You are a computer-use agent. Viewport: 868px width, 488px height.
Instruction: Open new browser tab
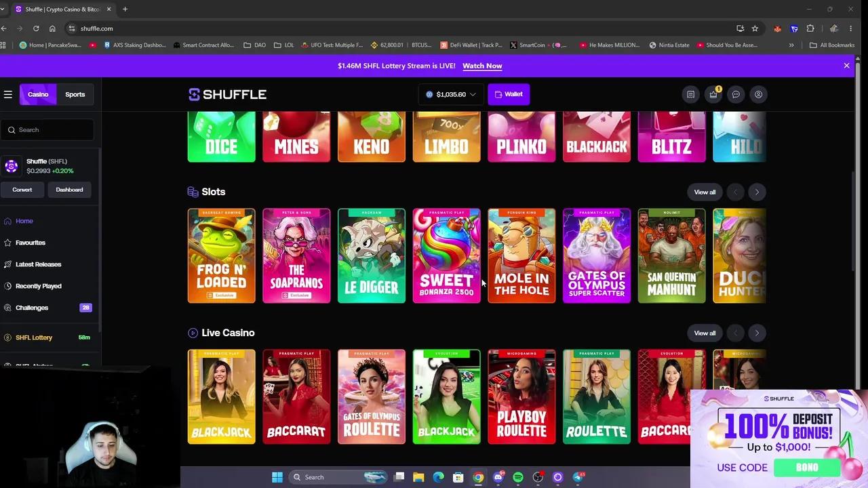pos(125,9)
